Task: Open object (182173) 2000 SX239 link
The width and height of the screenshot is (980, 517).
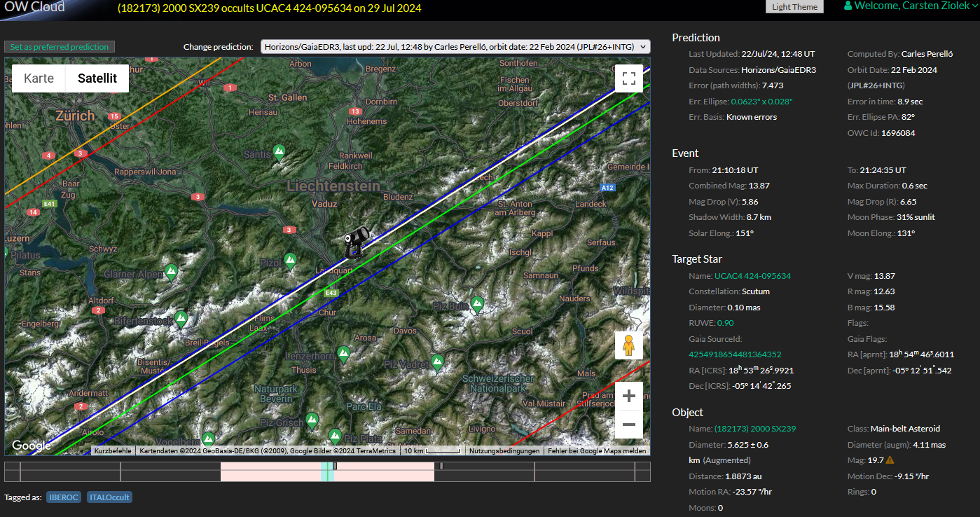Action: point(755,429)
